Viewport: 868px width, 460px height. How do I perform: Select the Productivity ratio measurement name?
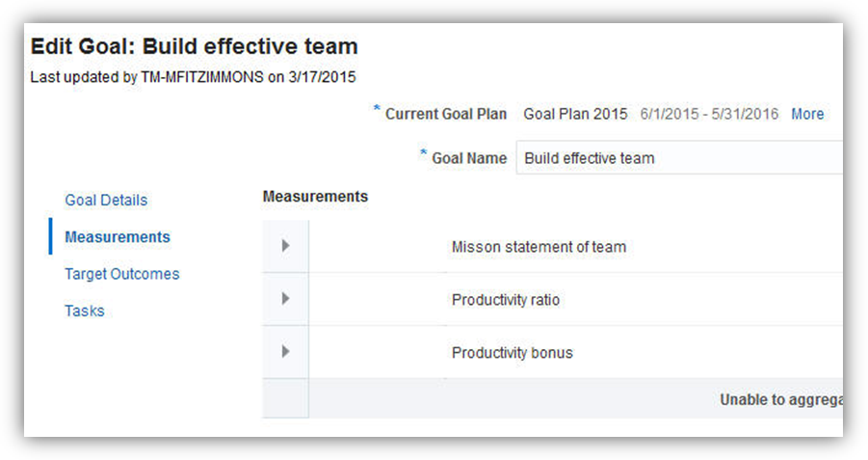[505, 300]
